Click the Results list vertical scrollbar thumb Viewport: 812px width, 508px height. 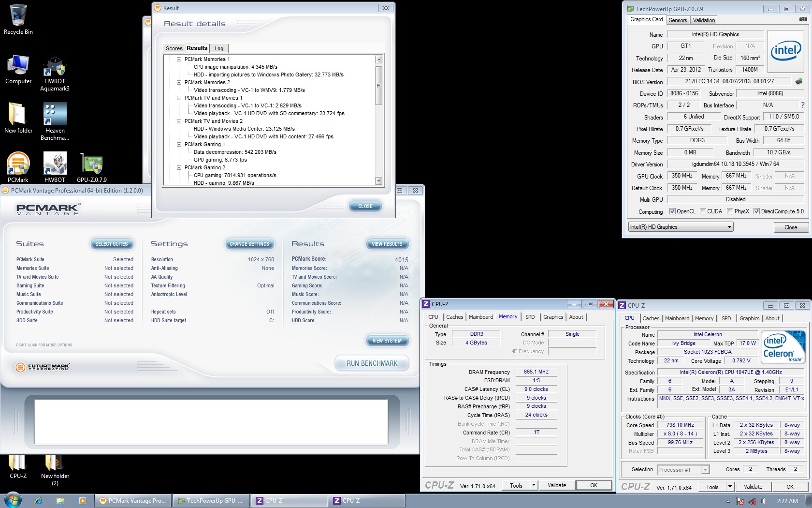pyautogui.click(x=379, y=86)
